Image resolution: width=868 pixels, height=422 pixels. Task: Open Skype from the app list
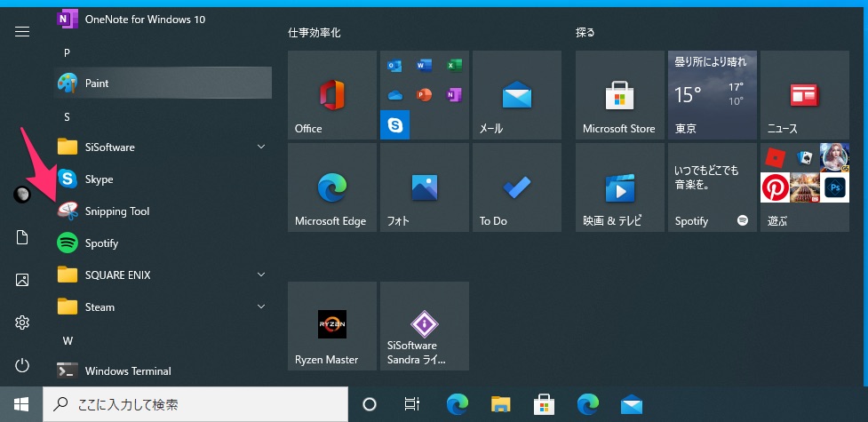163,179
